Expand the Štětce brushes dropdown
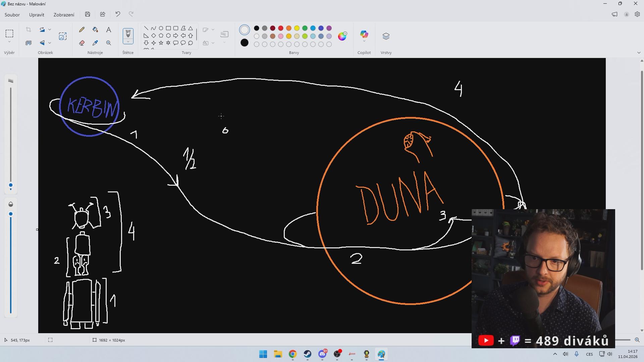The width and height of the screenshot is (644, 362). point(128,42)
